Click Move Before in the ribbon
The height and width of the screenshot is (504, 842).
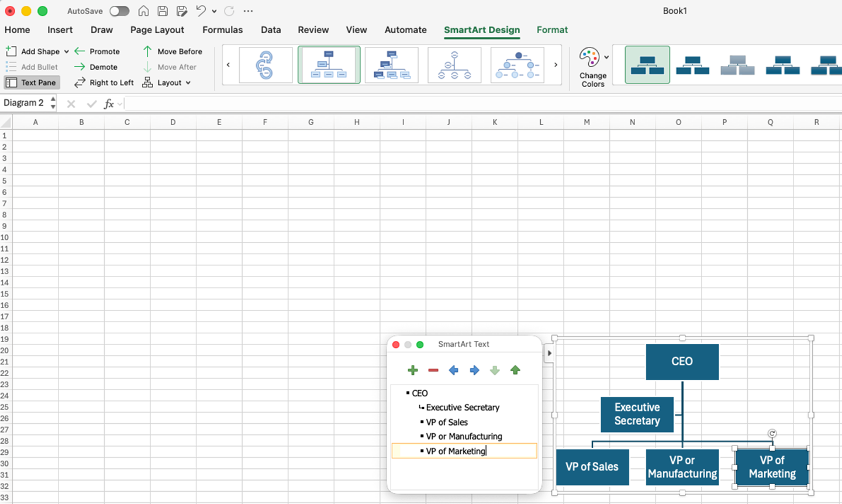pos(172,51)
